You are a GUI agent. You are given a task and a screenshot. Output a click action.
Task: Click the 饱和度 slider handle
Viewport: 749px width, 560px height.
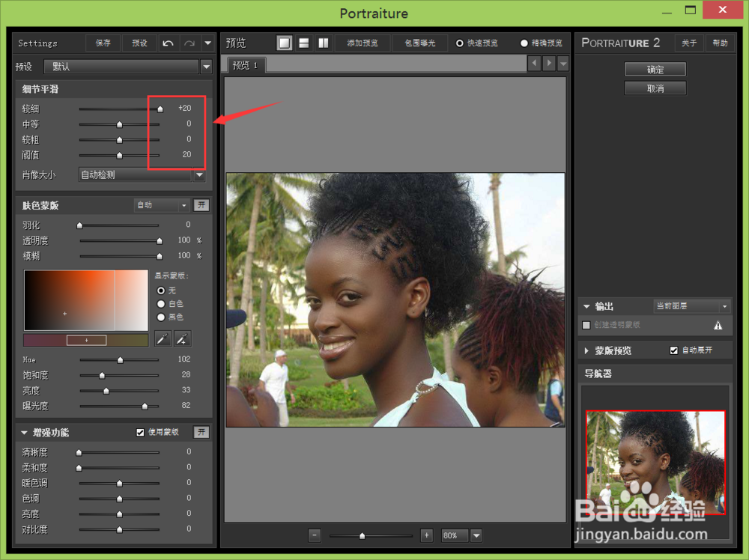pos(102,375)
